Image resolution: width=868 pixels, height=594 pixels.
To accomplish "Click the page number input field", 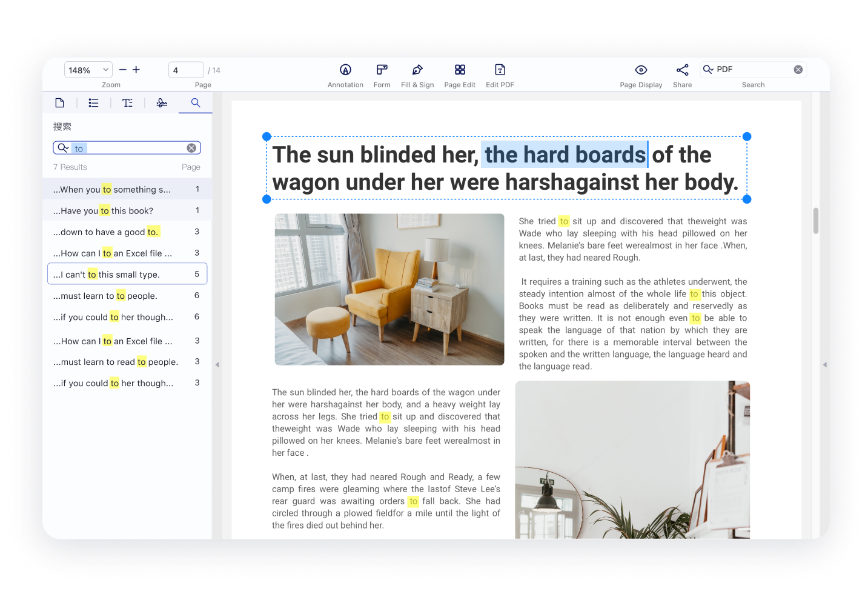I will tap(185, 70).
